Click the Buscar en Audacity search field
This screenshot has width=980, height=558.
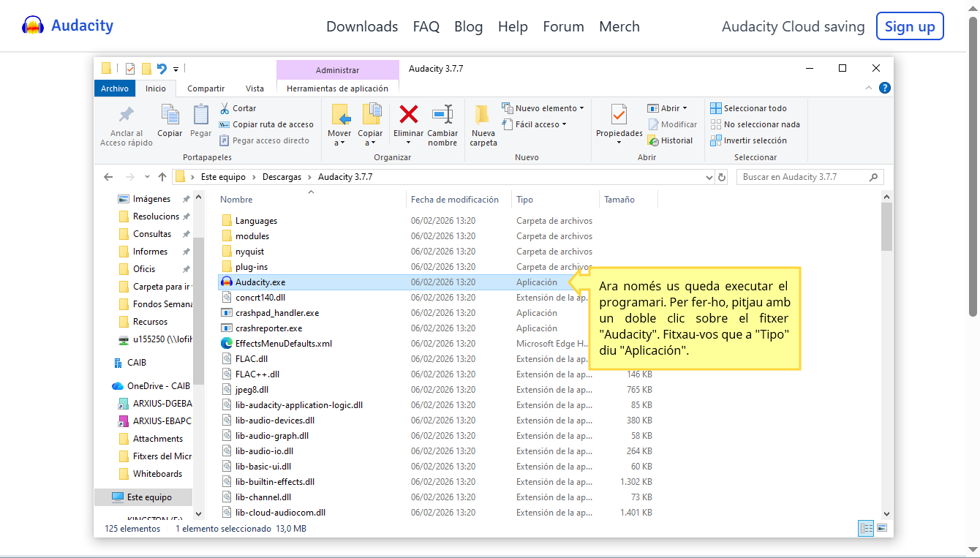pyautogui.click(x=803, y=177)
